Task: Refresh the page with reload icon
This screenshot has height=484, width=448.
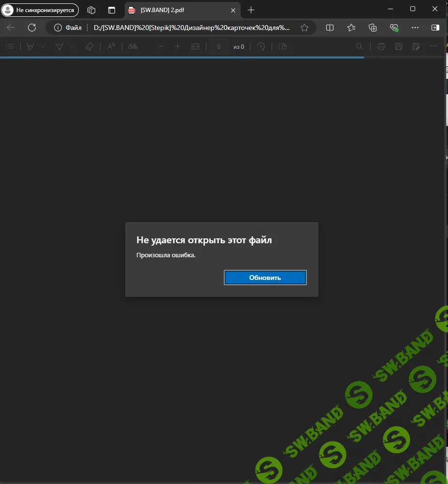Action: pyautogui.click(x=32, y=28)
